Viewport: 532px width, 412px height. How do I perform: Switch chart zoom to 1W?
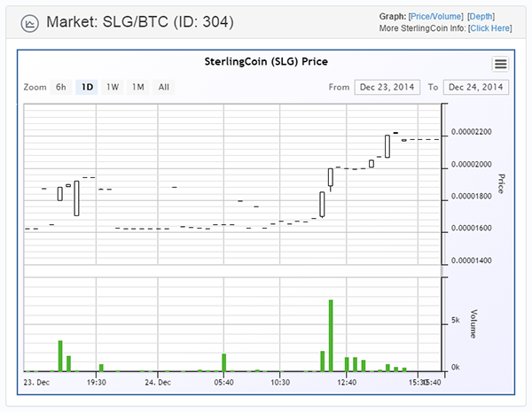(113, 87)
